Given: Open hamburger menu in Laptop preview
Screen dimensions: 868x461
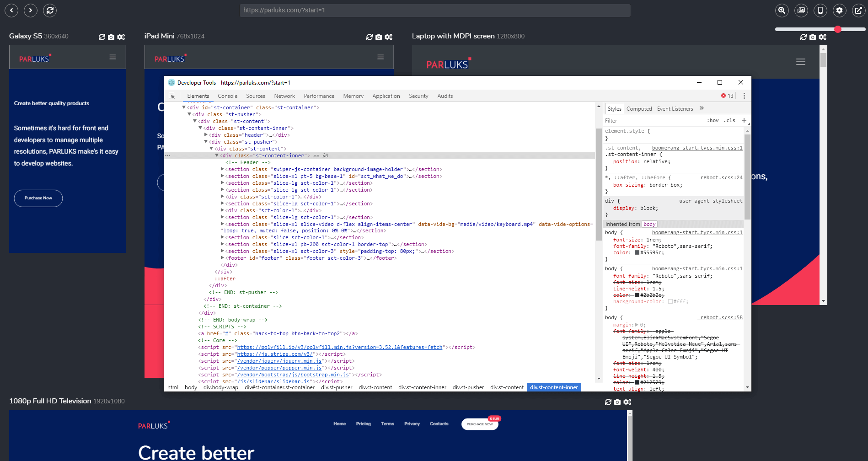Looking at the screenshot, I should pos(801,62).
